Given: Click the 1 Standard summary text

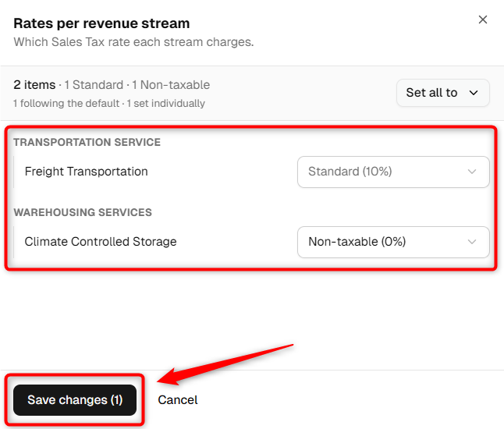Looking at the screenshot, I should [94, 85].
